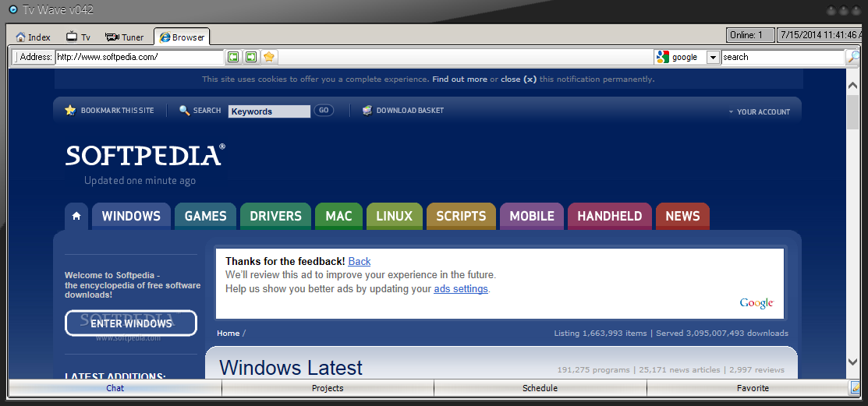Open the ads settings link
The image size is (868, 406).
pos(461,289)
